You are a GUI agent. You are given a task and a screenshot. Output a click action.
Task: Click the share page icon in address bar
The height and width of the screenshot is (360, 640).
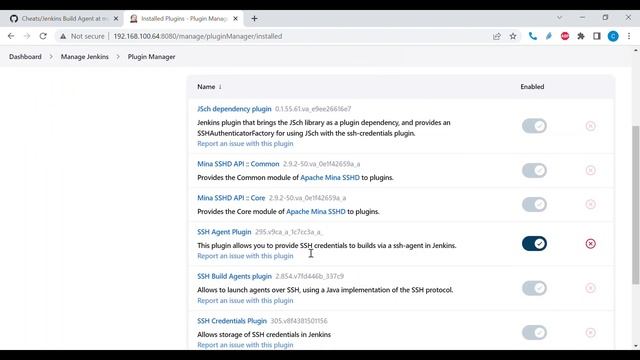[497, 36]
